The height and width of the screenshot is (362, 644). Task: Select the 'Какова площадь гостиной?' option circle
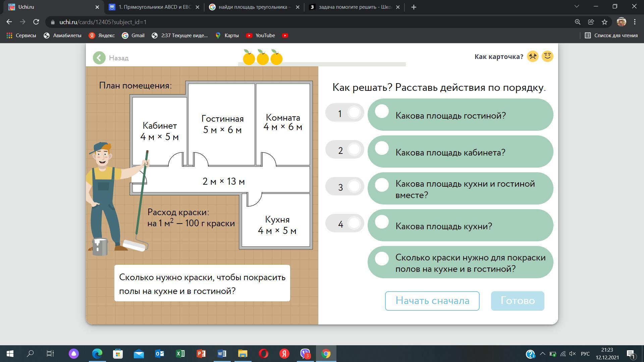coord(382,111)
